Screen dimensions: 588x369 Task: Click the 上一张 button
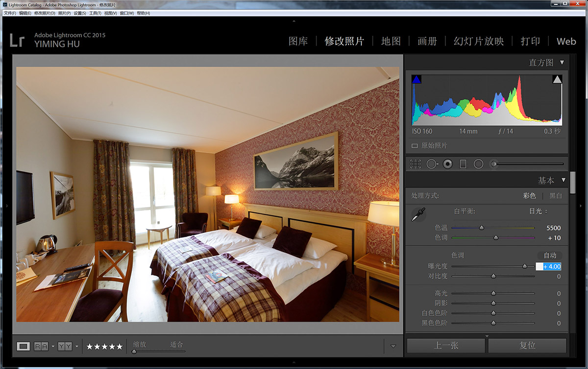[446, 345]
